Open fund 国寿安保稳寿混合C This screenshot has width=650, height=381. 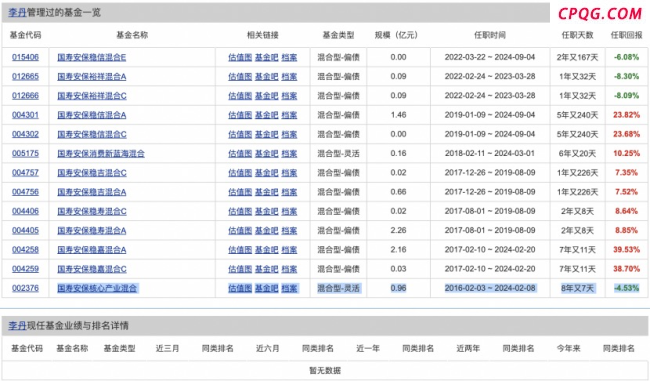(92, 211)
